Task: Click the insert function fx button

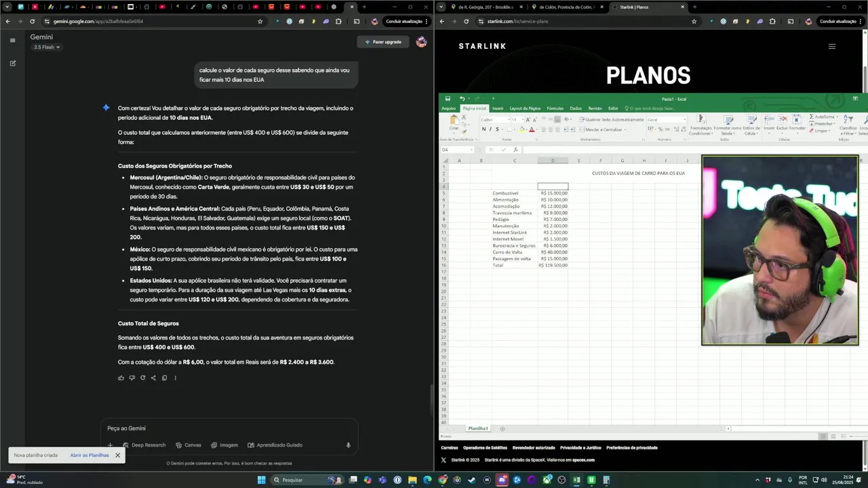Action: (515, 150)
